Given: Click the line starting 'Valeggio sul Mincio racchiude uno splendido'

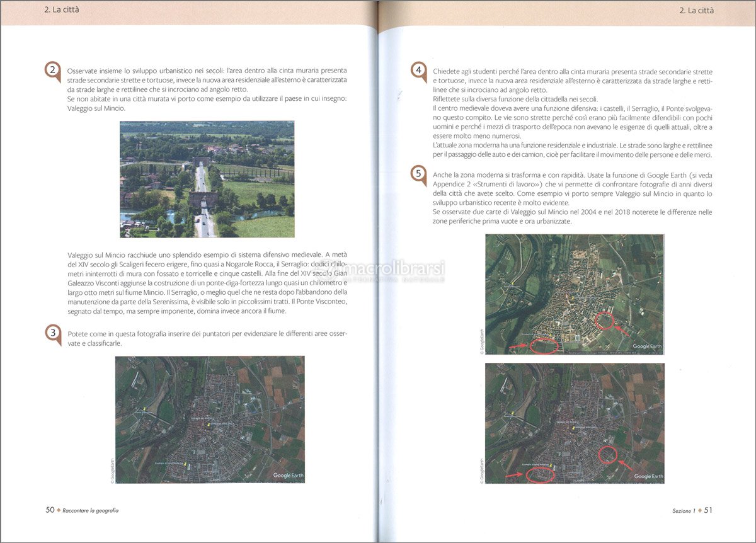Looking at the screenshot, I should (207, 254).
